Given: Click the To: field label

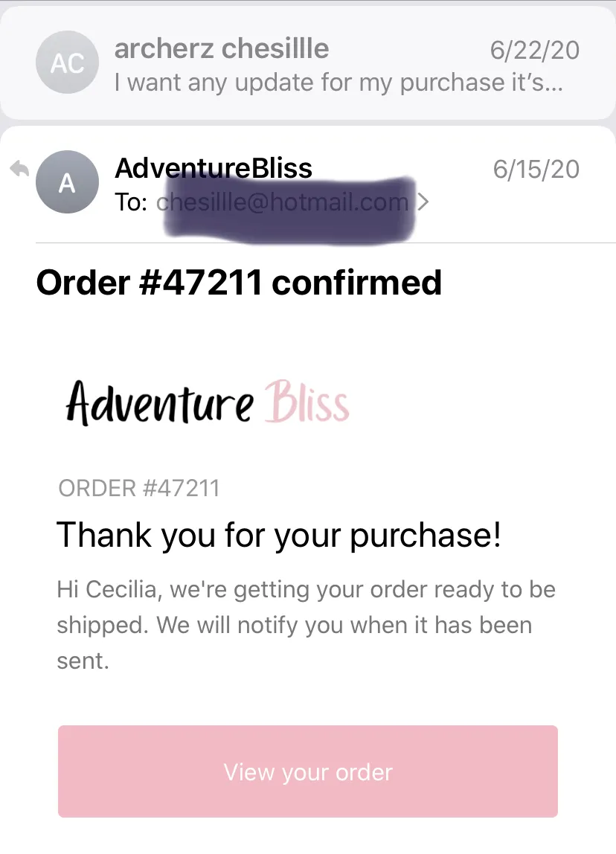Looking at the screenshot, I should pyautogui.click(x=131, y=202).
